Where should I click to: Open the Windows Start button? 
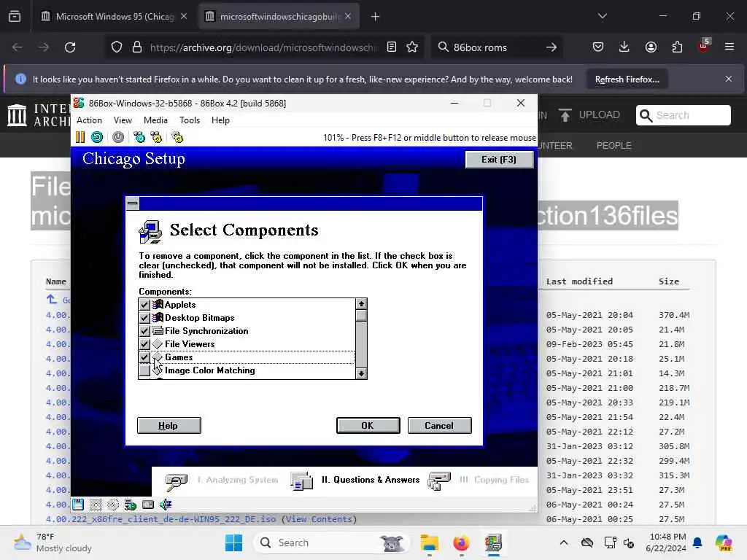tap(233, 542)
